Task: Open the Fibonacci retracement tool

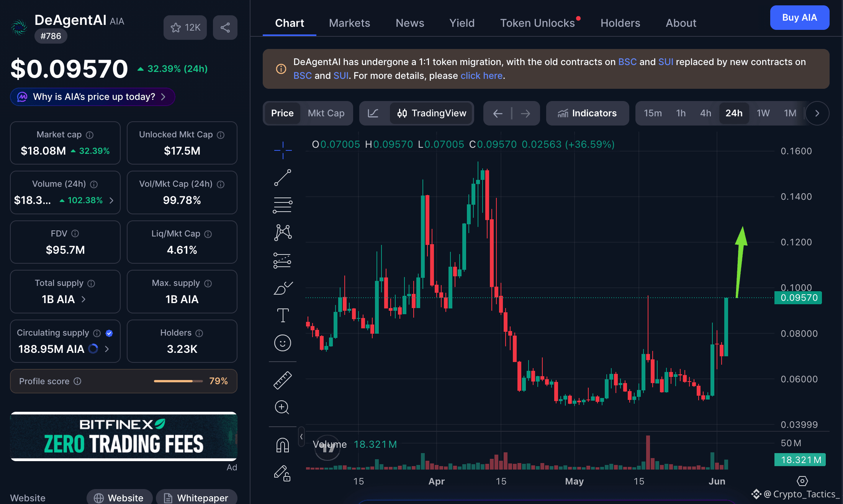Action: click(283, 205)
